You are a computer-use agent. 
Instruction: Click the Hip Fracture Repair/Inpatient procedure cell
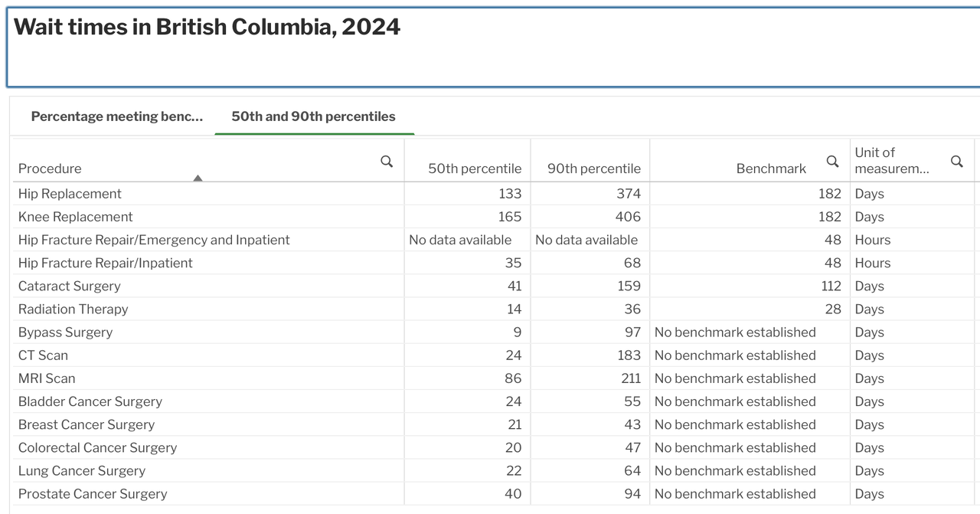coord(105,263)
